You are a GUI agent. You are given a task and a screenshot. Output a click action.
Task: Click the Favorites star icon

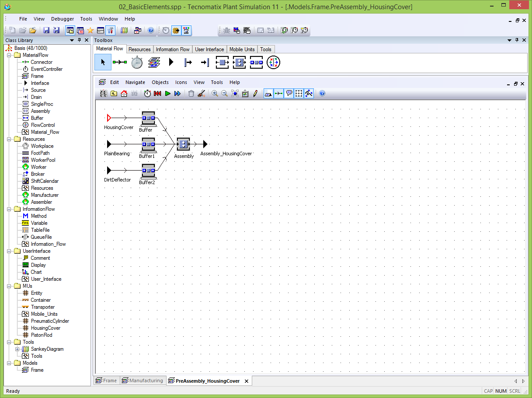(x=90, y=31)
